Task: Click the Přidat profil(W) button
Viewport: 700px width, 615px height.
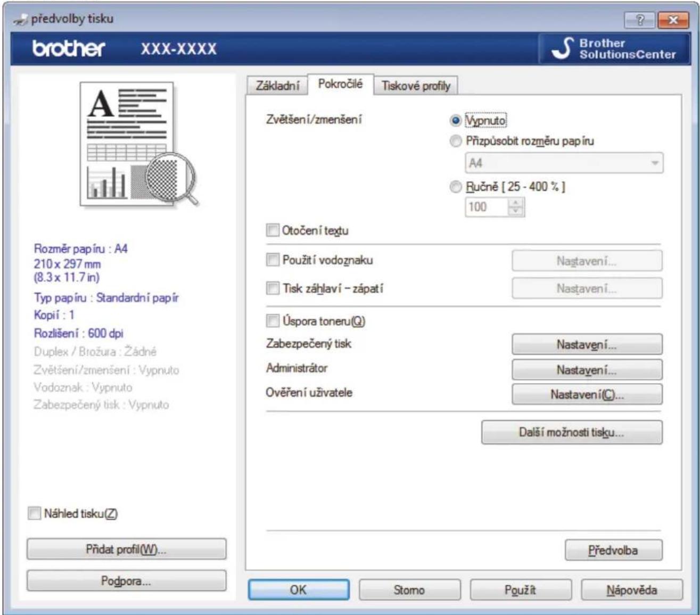Action: tap(126, 549)
